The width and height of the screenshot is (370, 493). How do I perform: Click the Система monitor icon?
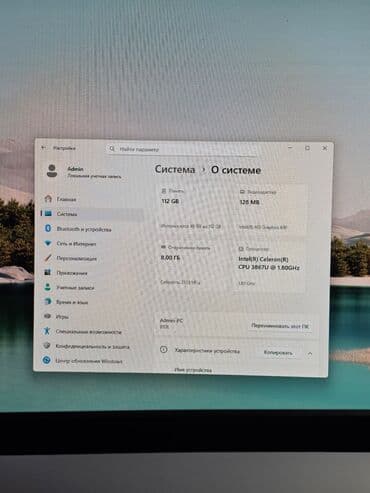(x=48, y=213)
